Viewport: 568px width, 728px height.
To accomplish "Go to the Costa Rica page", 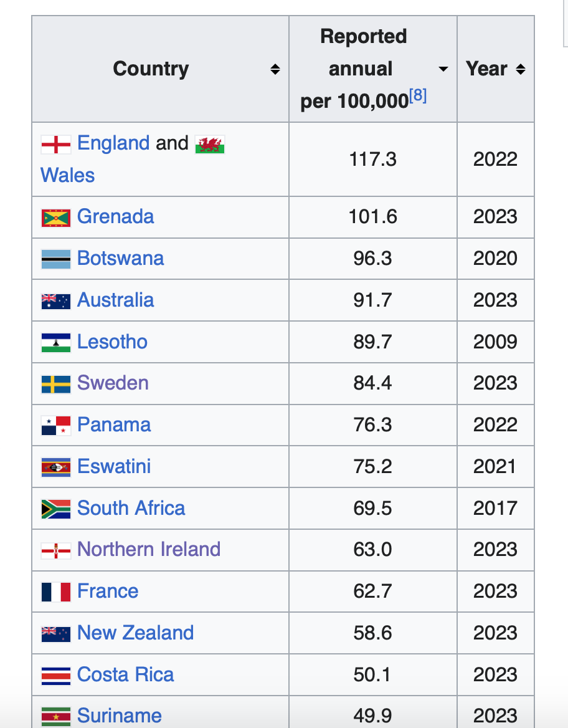I will pos(125,675).
